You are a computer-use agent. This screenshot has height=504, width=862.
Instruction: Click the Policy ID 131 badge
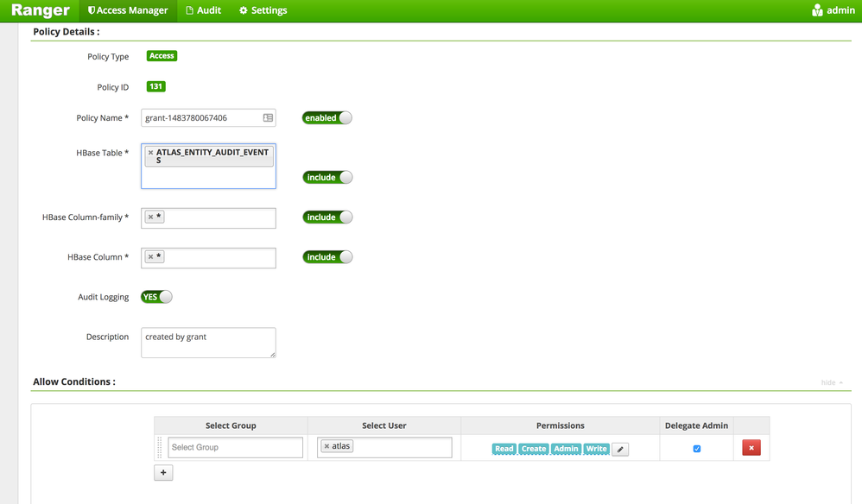click(x=156, y=86)
